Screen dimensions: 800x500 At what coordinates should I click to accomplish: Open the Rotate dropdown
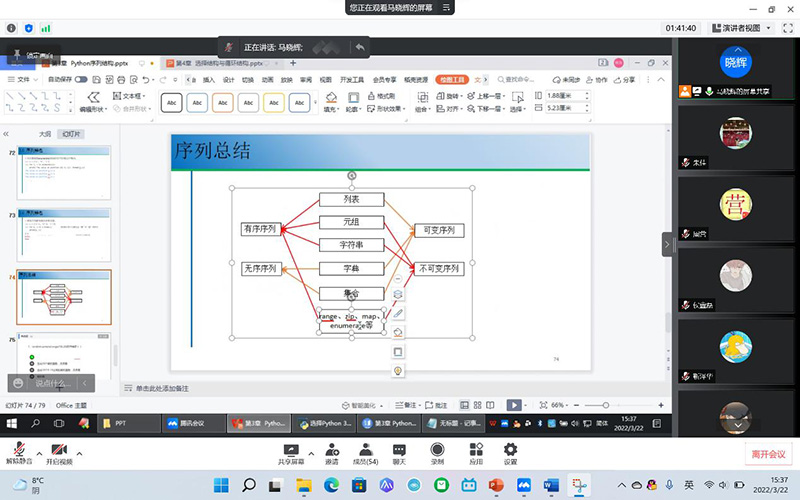(449, 96)
